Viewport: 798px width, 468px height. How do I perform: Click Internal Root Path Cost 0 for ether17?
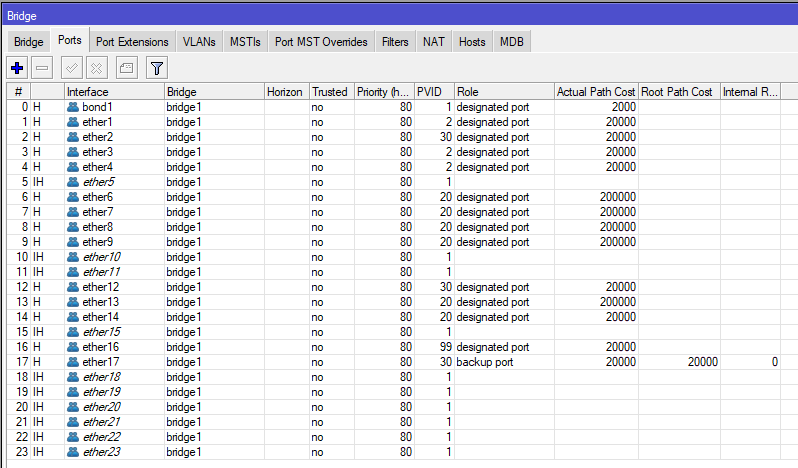tap(775, 362)
